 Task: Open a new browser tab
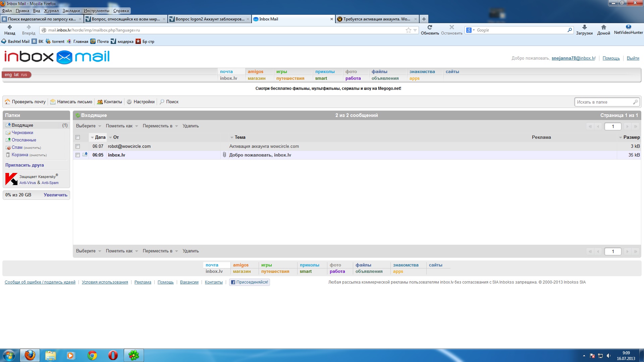(x=424, y=19)
